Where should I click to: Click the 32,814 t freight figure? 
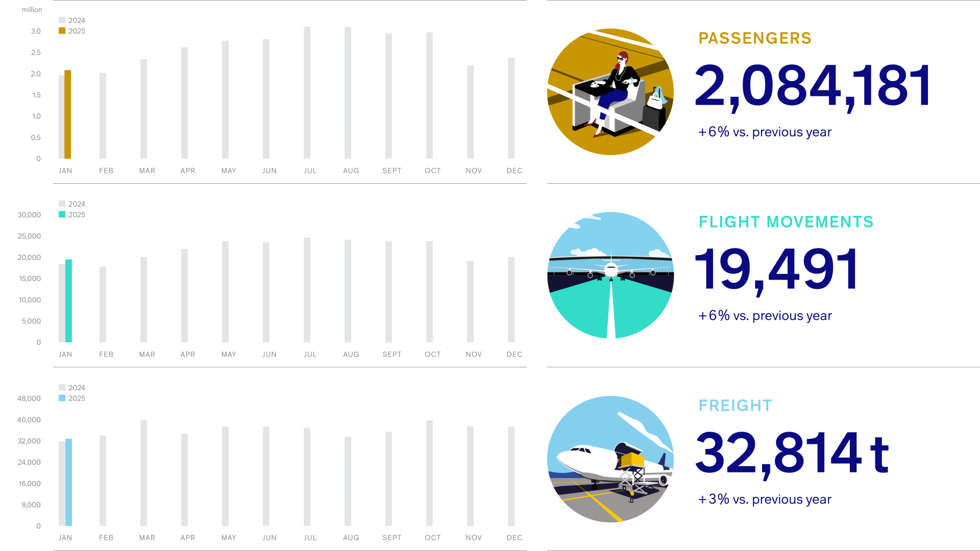tap(792, 453)
